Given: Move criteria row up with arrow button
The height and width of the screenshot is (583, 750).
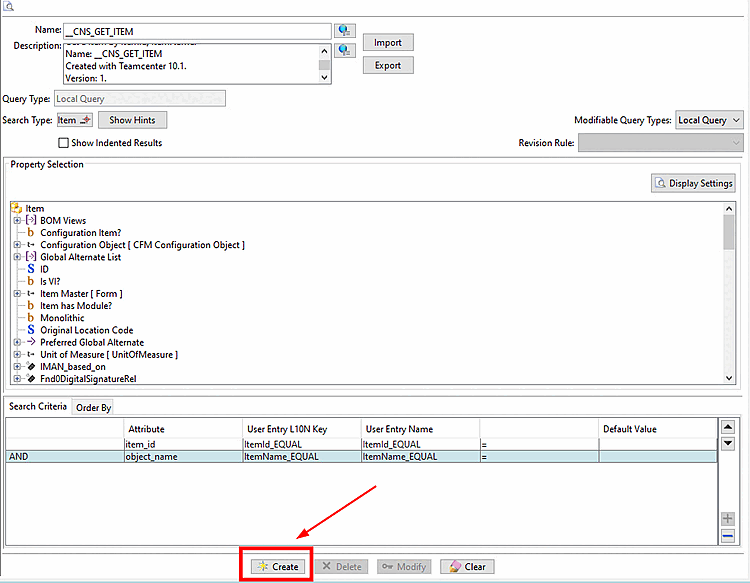Looking at the screenshot, I should (728, 427).
